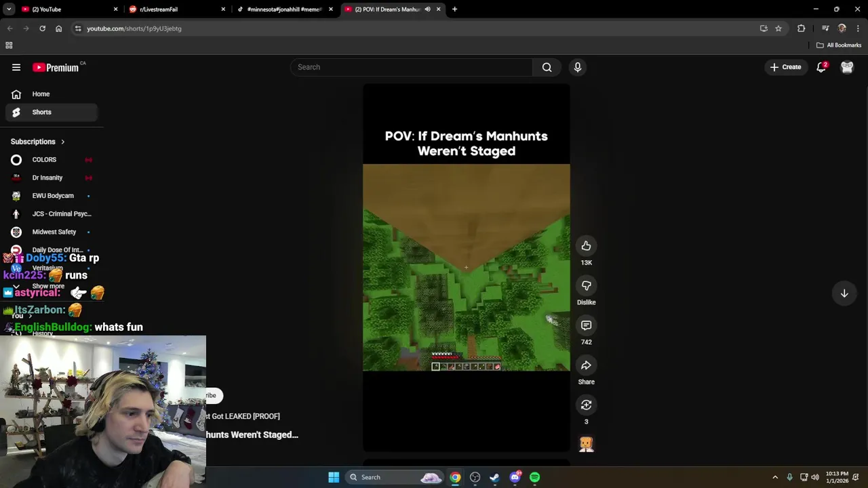Open COLORS channel subscription

tap(52, 159)
